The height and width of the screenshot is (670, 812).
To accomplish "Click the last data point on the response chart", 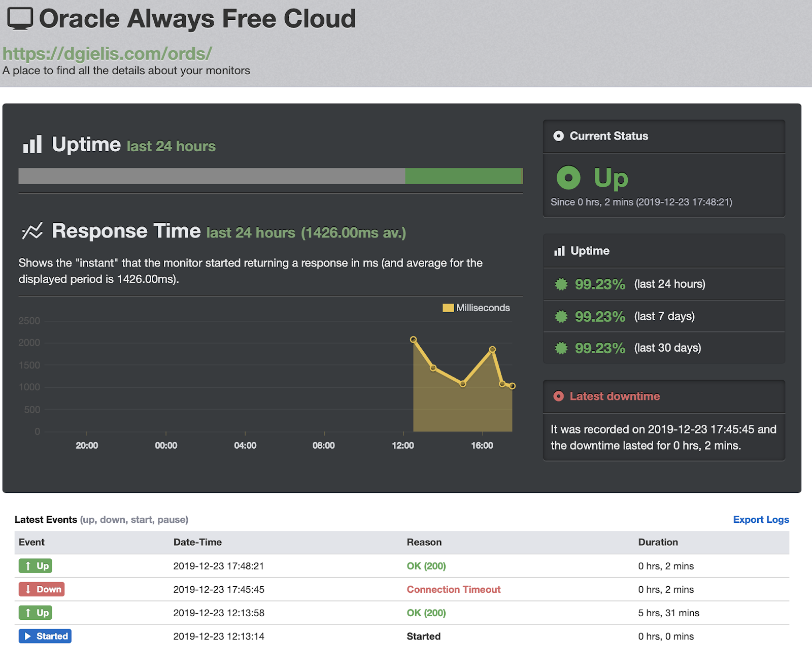I will pyautogui.click(x=512, y=386).
